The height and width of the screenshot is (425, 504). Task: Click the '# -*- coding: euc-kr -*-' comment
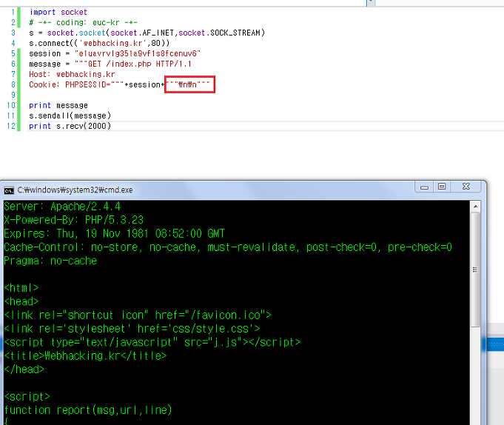[83, 22]
